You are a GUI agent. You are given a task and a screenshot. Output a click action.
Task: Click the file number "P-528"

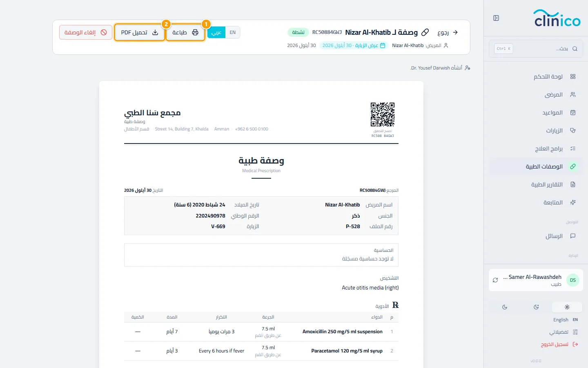pyautogui.click(x=353, y=227)
